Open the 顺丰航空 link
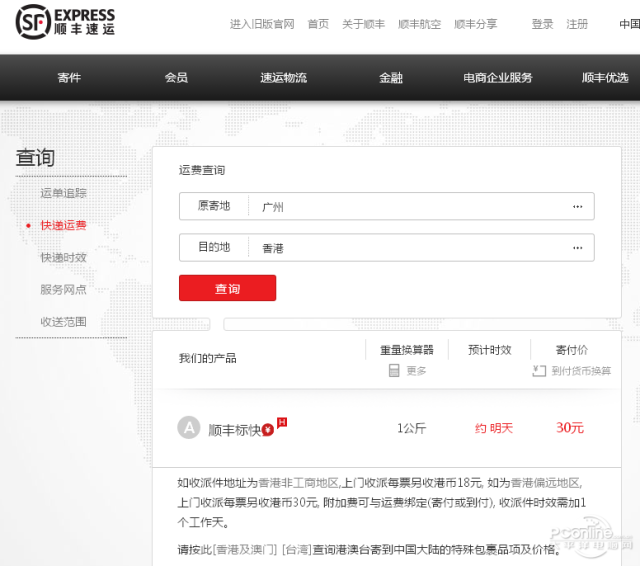Viewport: 640px width, 566px height. (420, 24)
